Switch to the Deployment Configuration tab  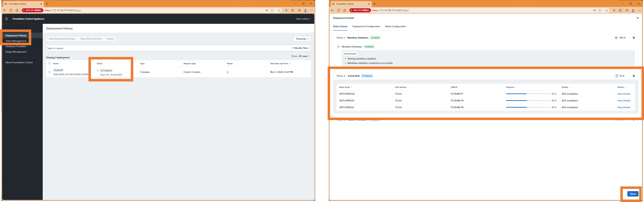pos(366,26)
